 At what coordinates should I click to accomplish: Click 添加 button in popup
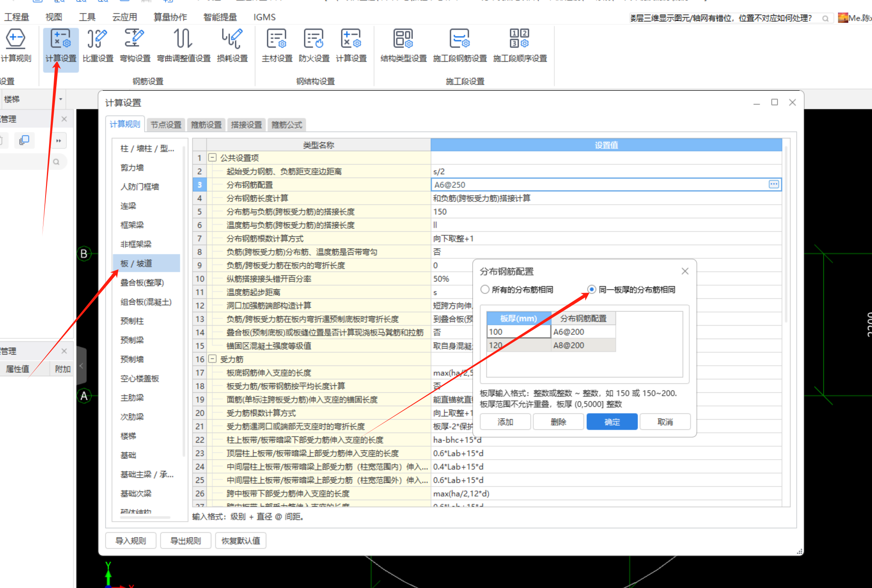tap(505, 422)
